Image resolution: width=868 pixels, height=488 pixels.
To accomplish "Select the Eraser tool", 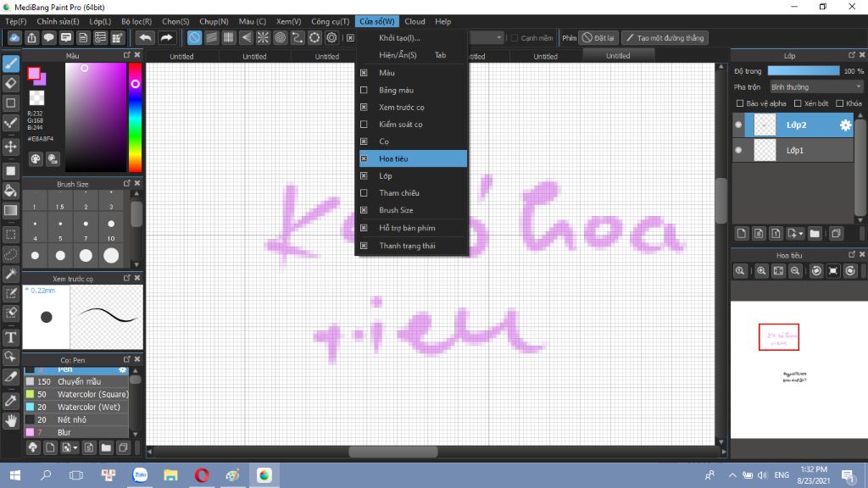I will click(x=10, y=84).
